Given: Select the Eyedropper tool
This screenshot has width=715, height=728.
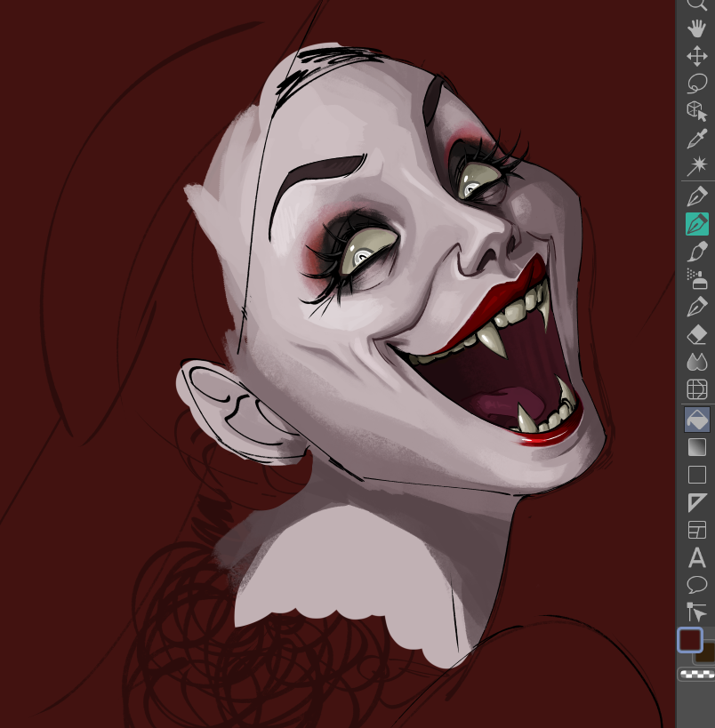Looking at the screenshot, I should click(697, 139).
